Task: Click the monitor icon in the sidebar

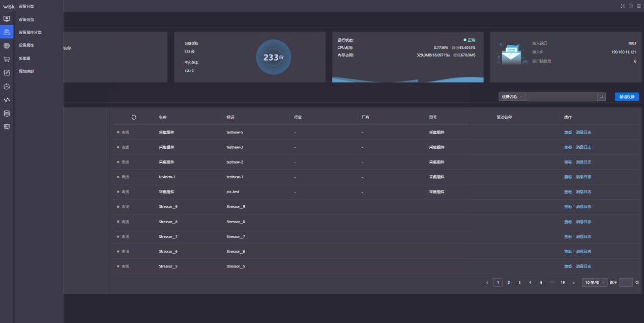Action: click(x=7, y=19)
